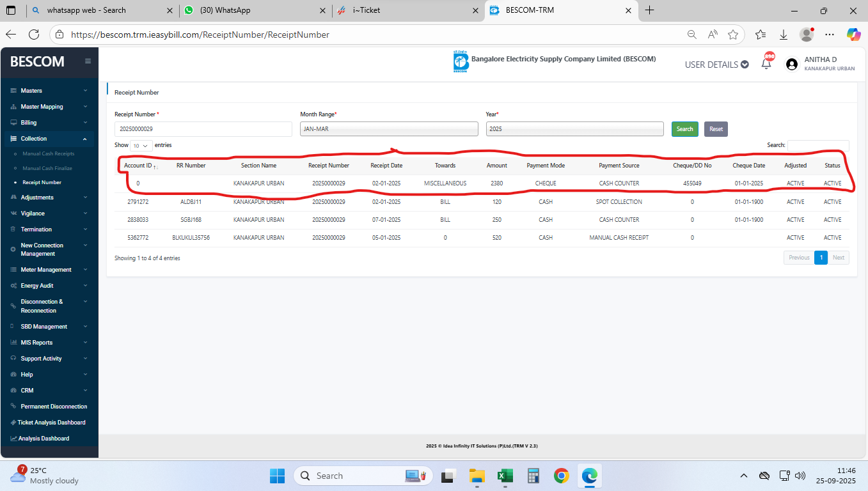Click the Reset button
The height and width of the screenshot is (491, 868).
coord(716,129)
